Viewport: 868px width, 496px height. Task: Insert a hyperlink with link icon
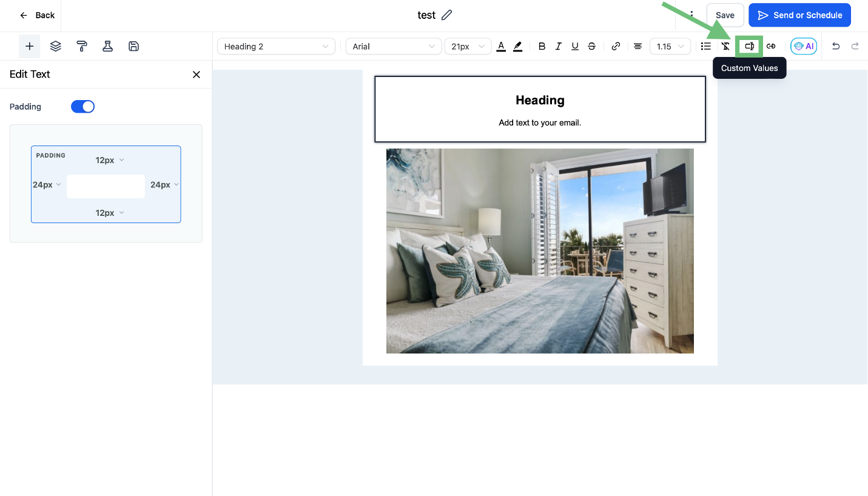point(616,46)
